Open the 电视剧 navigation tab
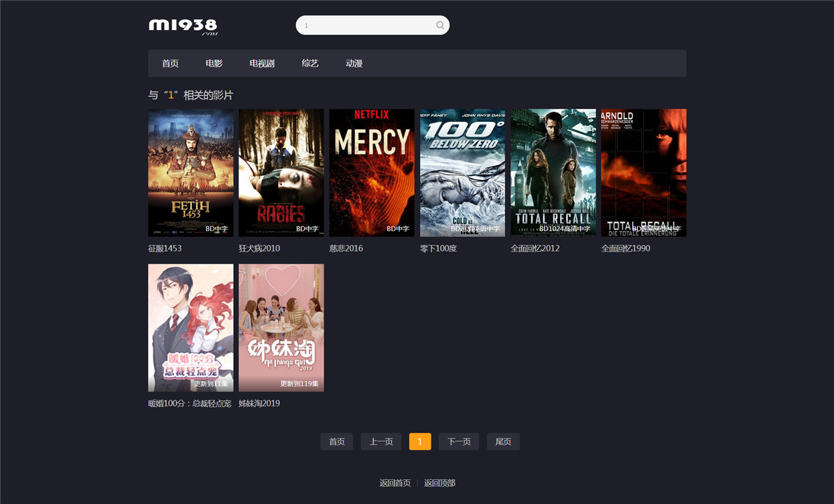 (262, 64)
